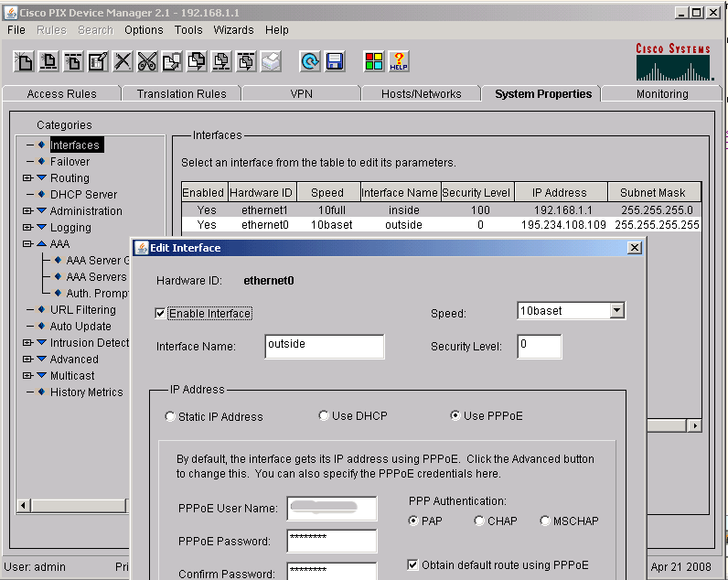Click the Confirm Password field
728x580 pixels.
(x=332, y=572)
